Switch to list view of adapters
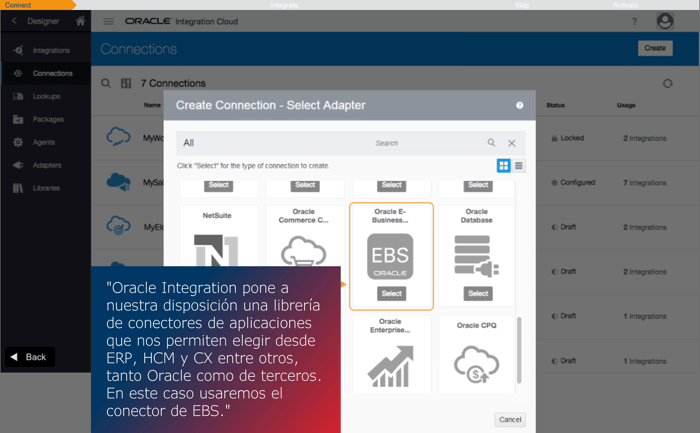Screen dimensions: 700x433 (518, 166)
